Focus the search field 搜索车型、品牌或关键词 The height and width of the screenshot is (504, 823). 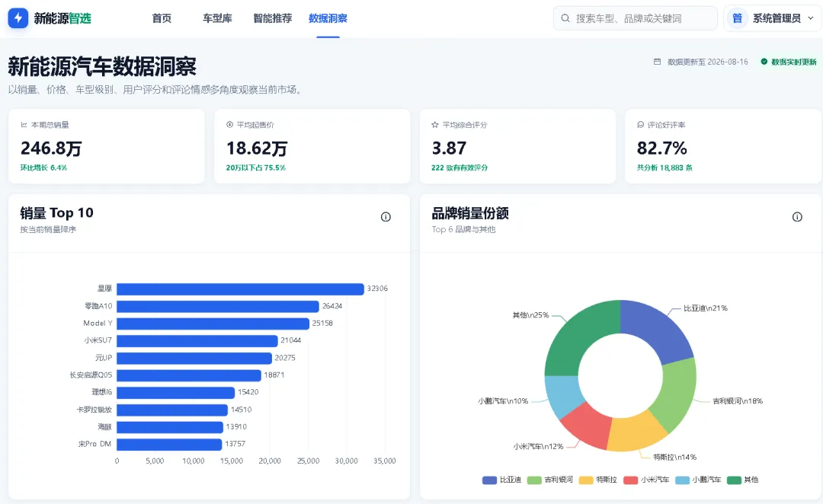[635, 18]
